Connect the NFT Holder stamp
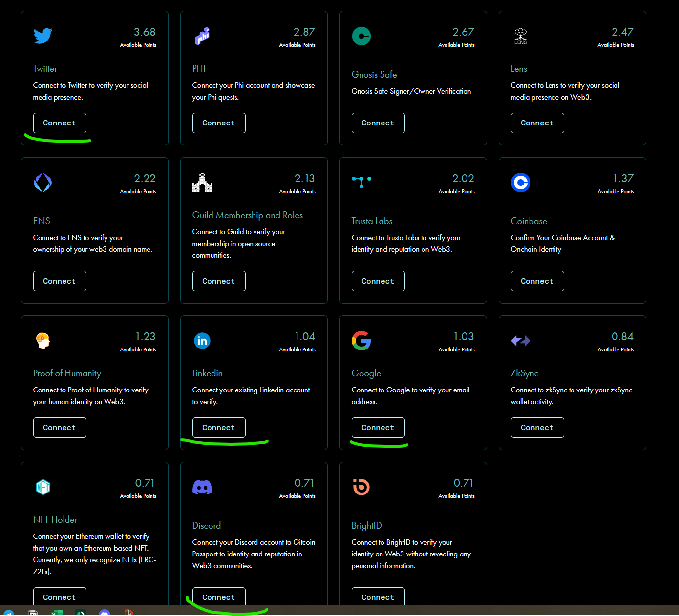This screenshot has height=616, width=679. pyautogui.click(x=60, y=597)
